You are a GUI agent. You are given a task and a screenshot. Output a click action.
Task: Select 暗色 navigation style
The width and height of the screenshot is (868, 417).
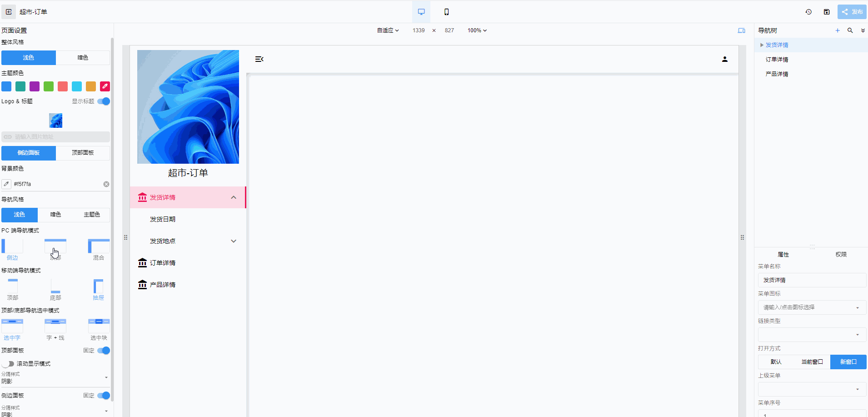(55, 215)
